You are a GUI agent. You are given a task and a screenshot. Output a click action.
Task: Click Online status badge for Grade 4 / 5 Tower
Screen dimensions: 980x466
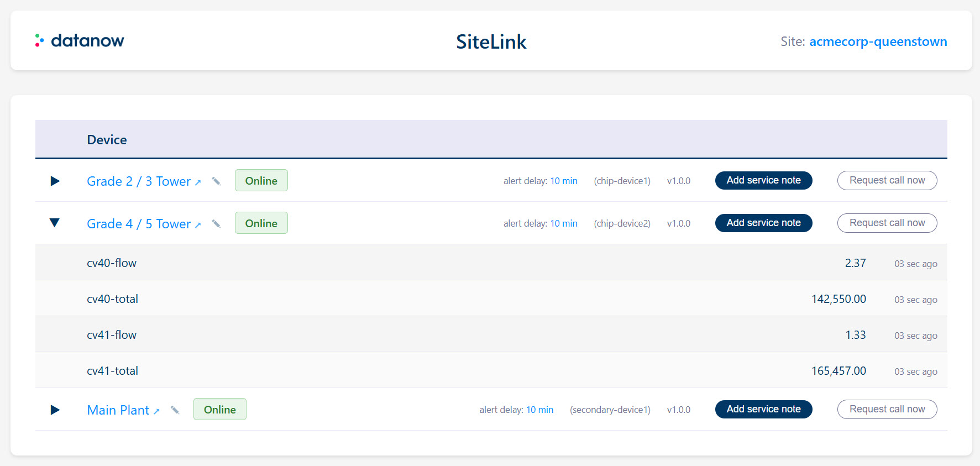click(261, 223)
